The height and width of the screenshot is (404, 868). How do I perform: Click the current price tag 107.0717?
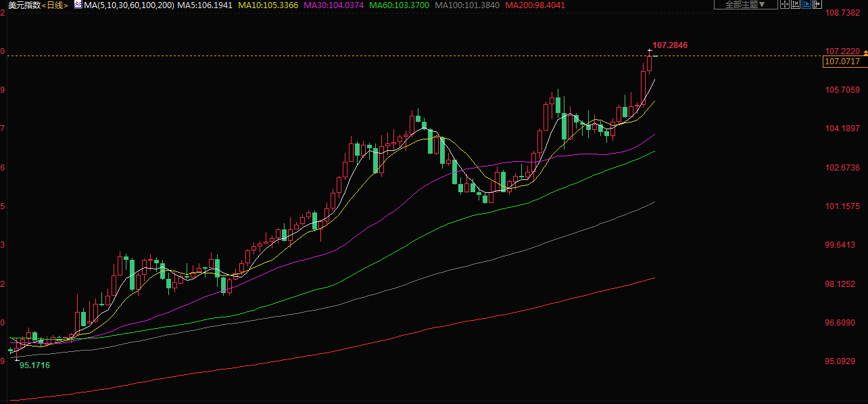click(x=842, y=62)
